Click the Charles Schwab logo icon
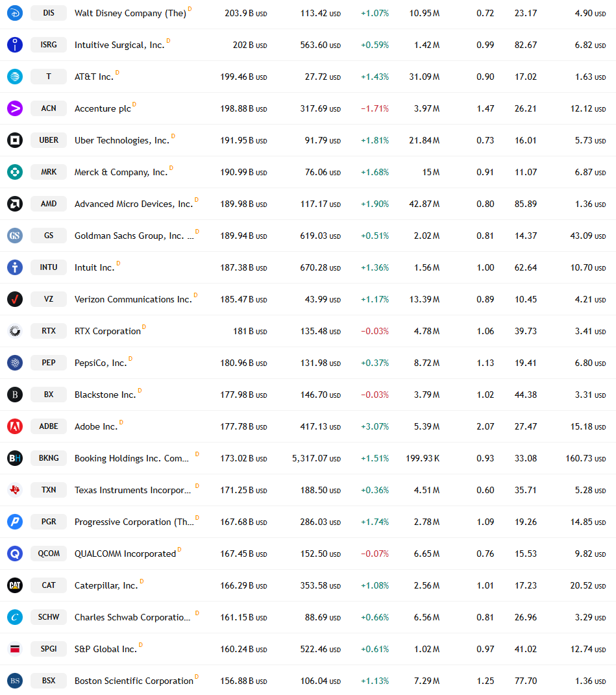The image size is (616, 695). click(x=15, y=617)
